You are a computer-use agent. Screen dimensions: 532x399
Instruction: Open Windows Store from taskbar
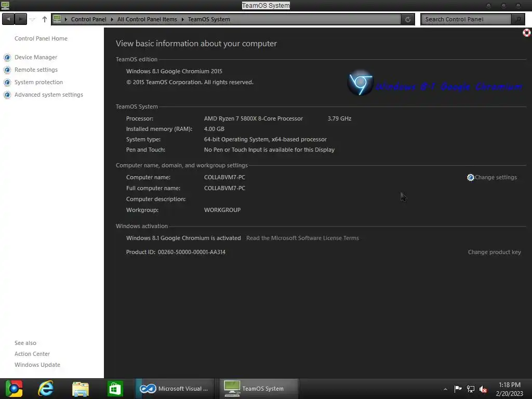(115, 389)
